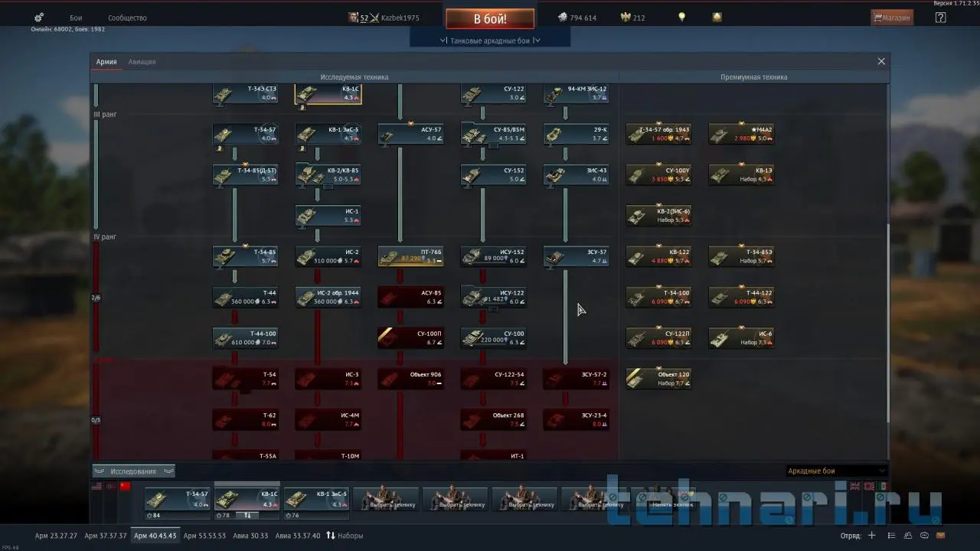Select preset Арм 40.43.43

coord(155,536)
